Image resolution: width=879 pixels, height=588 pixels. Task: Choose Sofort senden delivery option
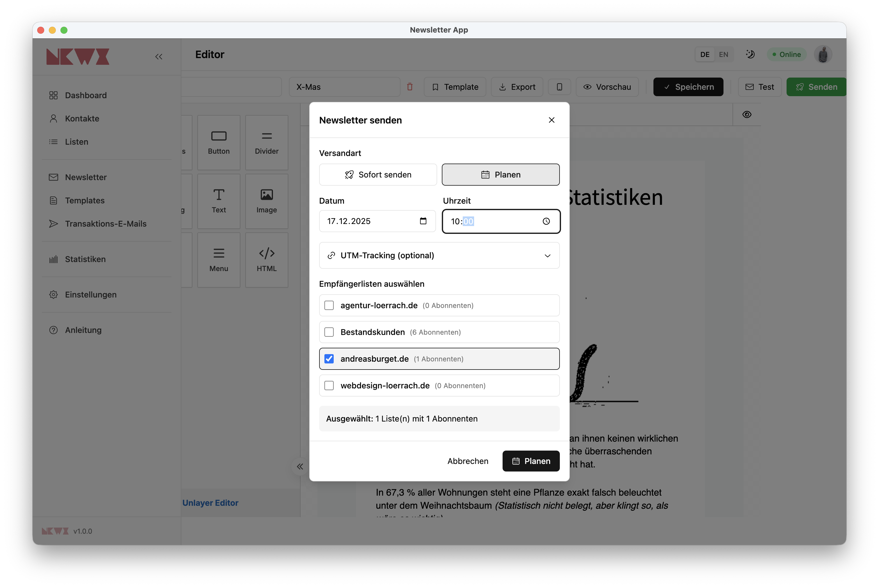click(378, 175)
